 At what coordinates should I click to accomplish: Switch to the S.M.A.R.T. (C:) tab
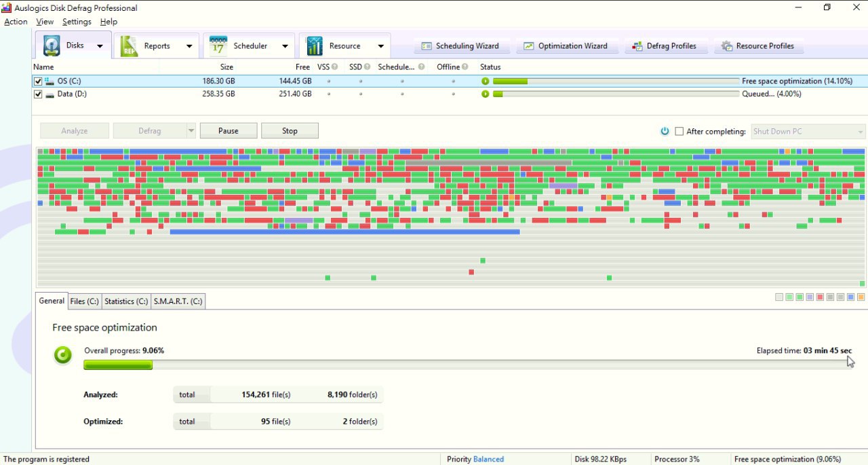point(178,301)
